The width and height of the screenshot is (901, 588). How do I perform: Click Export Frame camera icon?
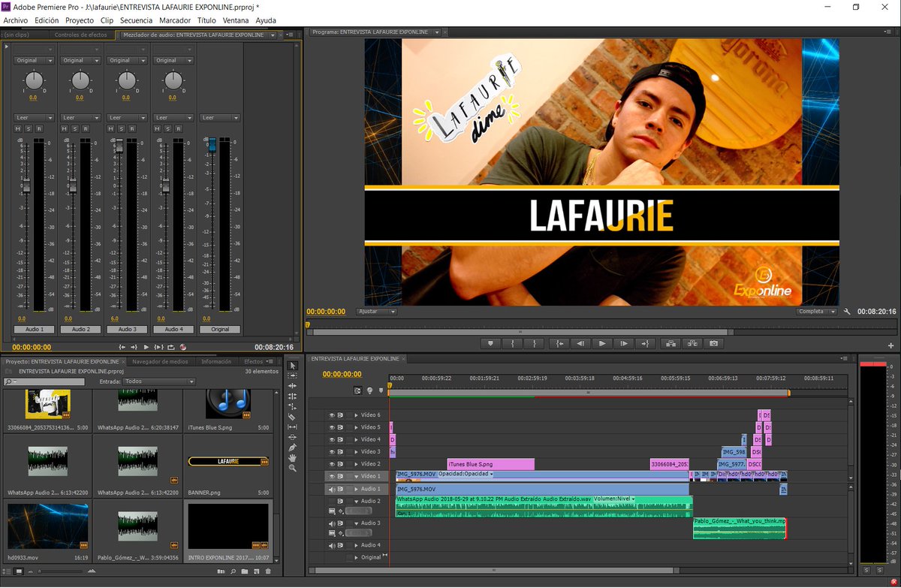click(x=713, y=343)
